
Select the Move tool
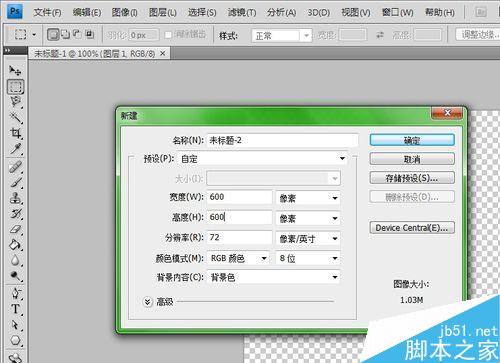click(15, 70)
